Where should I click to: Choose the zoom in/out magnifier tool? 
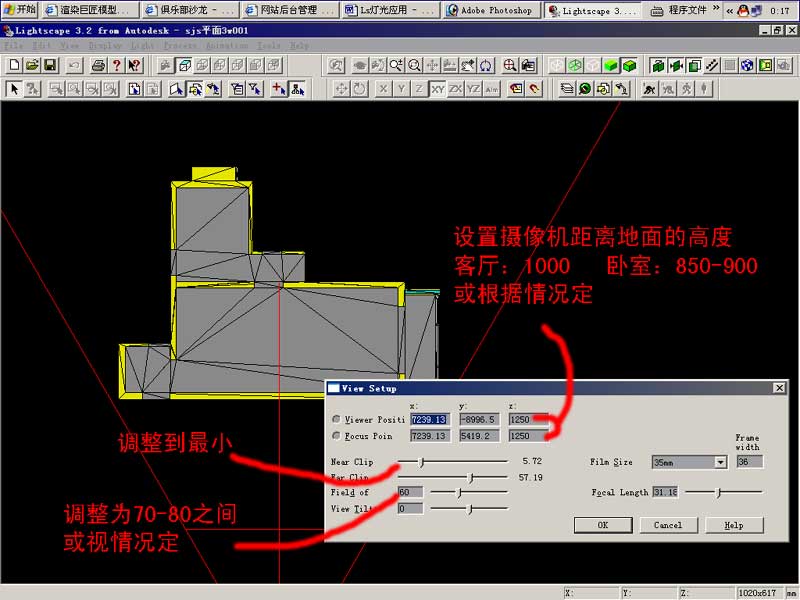[x=396, y=65]
